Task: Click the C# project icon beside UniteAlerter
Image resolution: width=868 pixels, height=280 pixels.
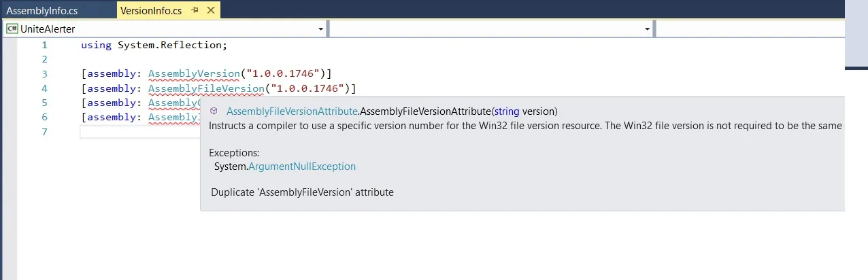Action: [x=12, y=29]
